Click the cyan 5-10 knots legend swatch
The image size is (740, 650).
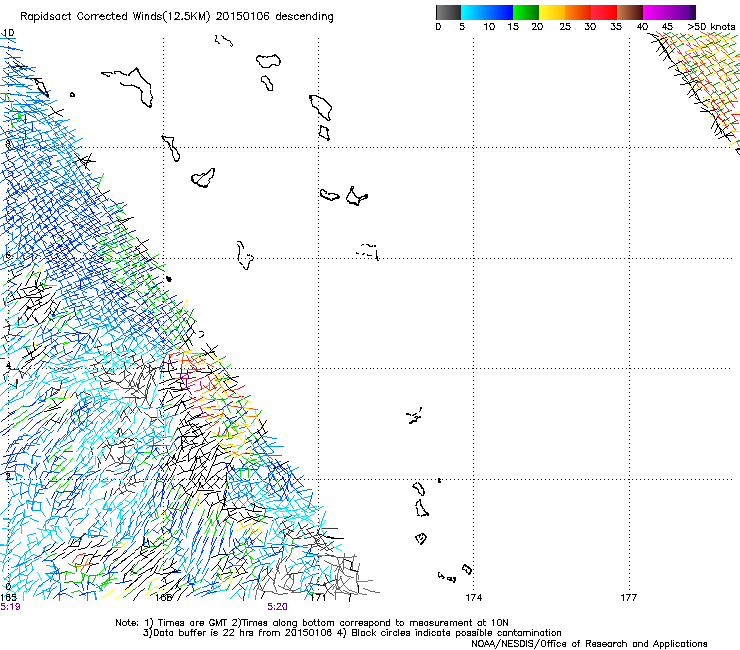[x=474, y=12]
